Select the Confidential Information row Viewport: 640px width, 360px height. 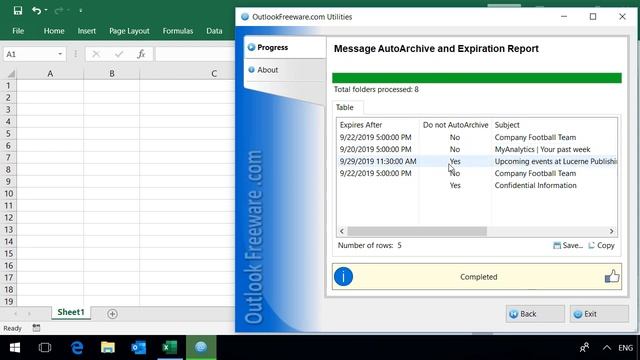[x=477, y=185]
